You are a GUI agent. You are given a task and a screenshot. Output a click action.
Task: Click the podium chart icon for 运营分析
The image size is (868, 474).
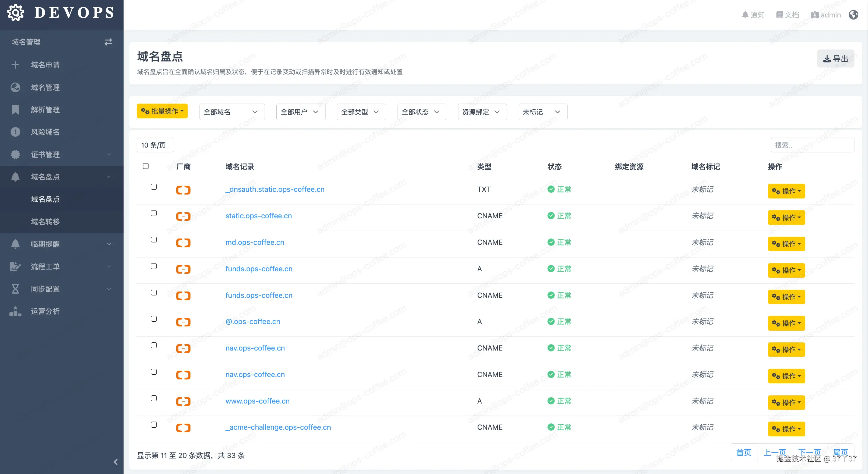[15, 311]
